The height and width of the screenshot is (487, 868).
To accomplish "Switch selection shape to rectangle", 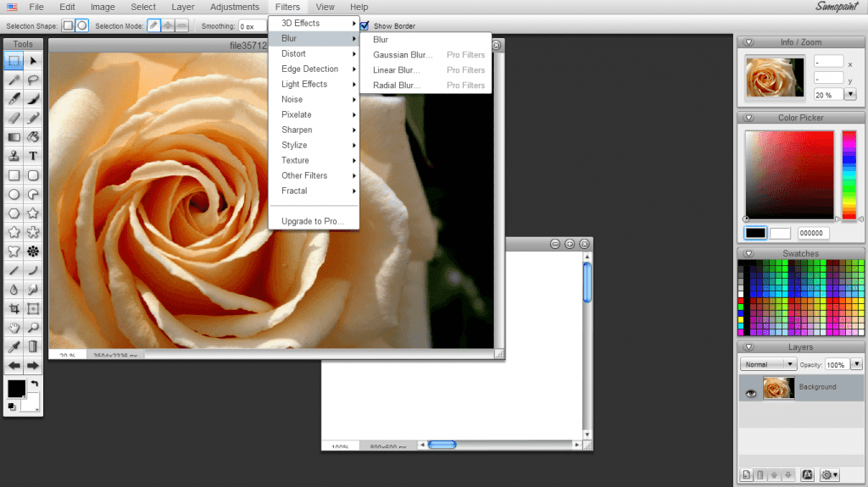I will coord(68,26).
